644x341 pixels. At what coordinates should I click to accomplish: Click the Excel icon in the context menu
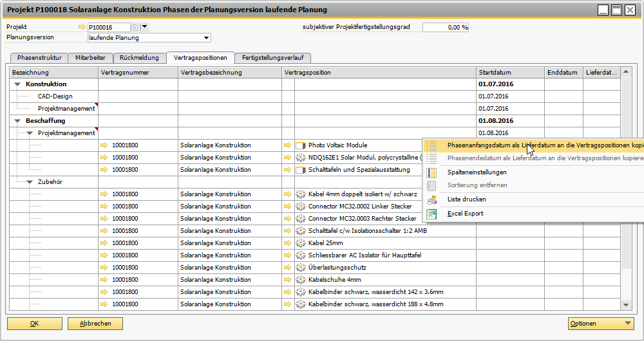tap(432, 214)
